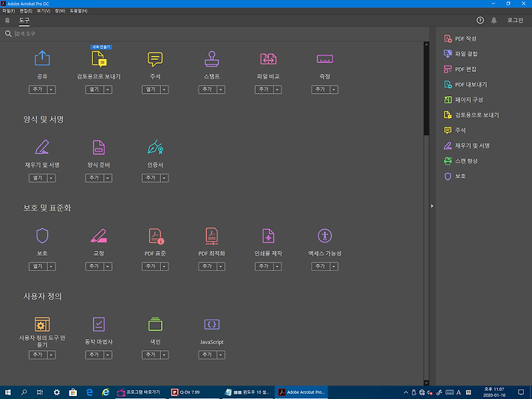Click the 추가 button under 양식 준비

[95, 178]
